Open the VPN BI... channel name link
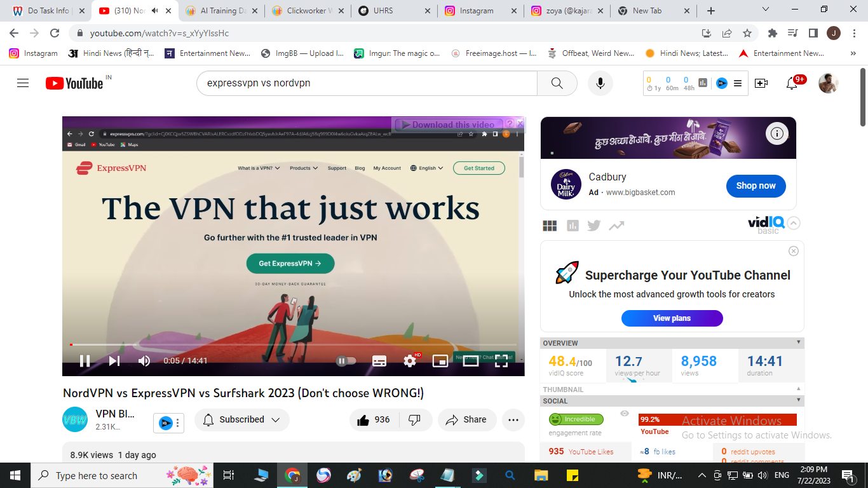Image resolution: width=868 pixels, height=488 pixels. click(115, 414)
